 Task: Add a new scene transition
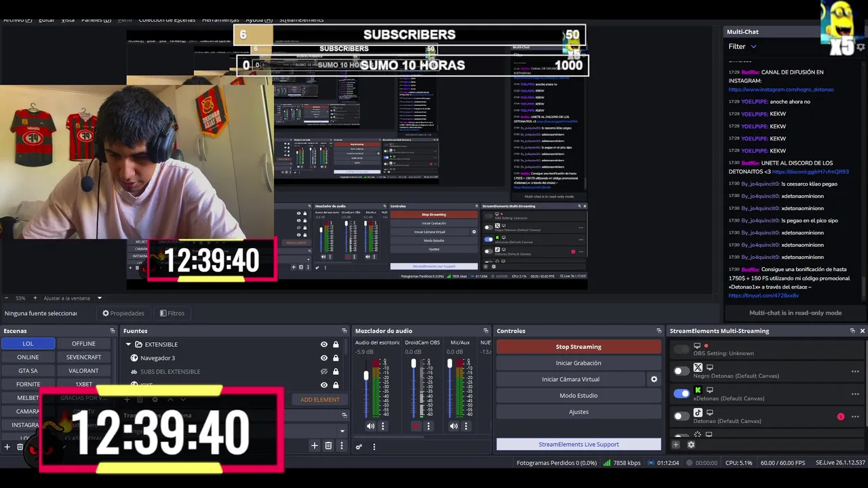point(314,445)
